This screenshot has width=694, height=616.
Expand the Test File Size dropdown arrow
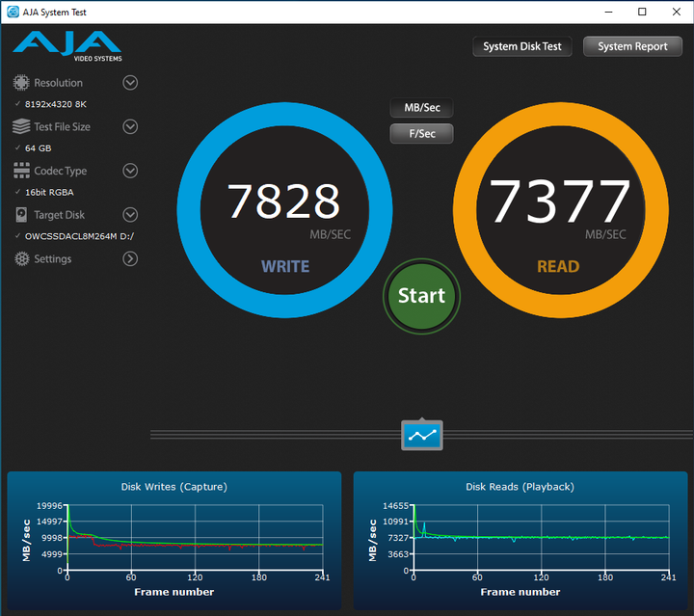pyautogui.click(x=130, y=127)
